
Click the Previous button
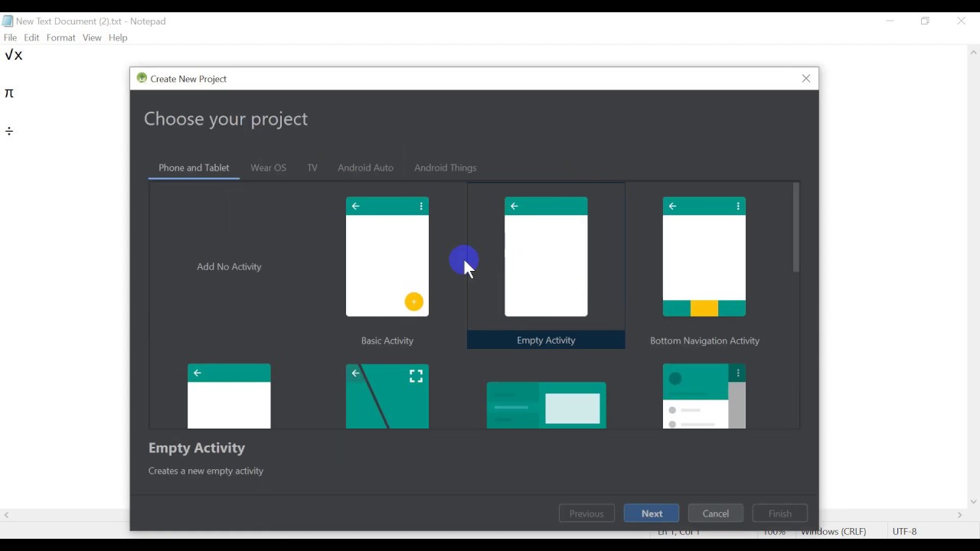tap(586, 514)
